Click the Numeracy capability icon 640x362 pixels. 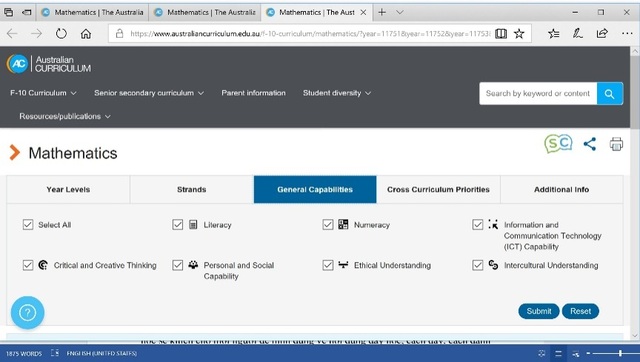343,224
